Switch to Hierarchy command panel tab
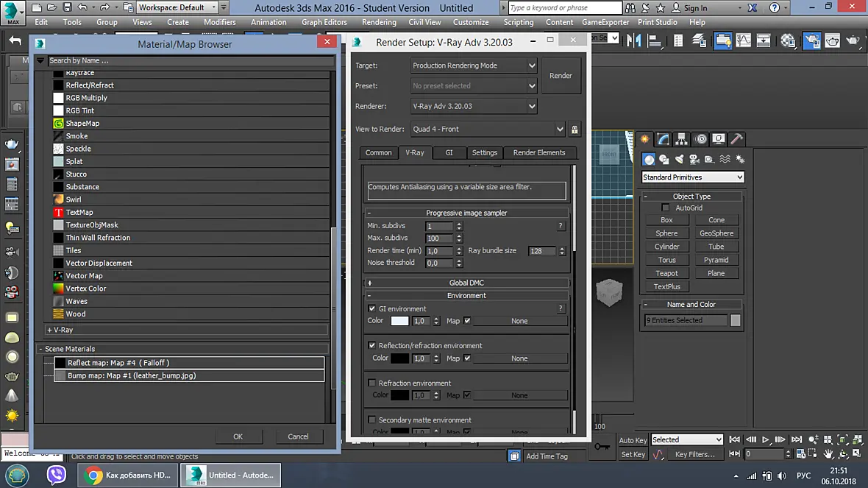 (681, 139)
